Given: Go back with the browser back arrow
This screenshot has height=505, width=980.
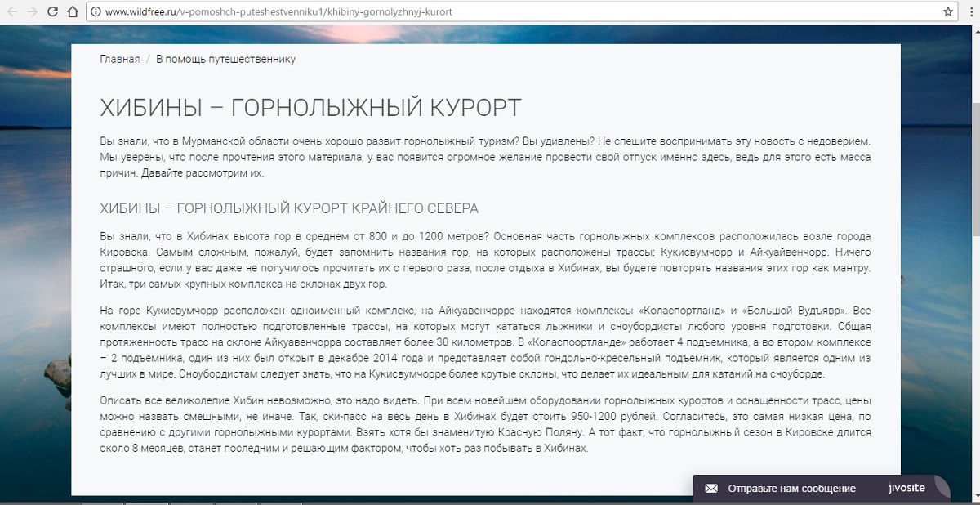Looking at the screenshot, I should [x=11, y=12].
